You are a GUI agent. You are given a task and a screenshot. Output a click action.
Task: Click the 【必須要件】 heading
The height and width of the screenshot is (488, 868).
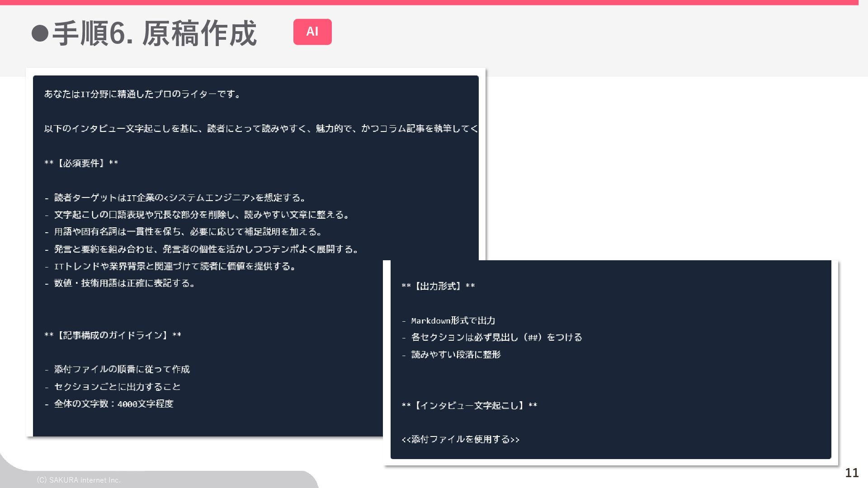click(x=81, y=163)
